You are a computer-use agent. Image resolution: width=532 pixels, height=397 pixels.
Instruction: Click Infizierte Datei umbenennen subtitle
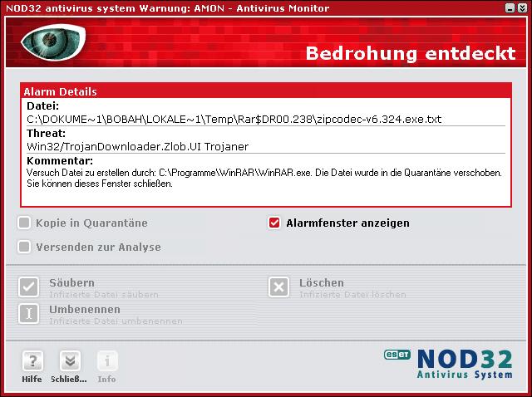116,321
